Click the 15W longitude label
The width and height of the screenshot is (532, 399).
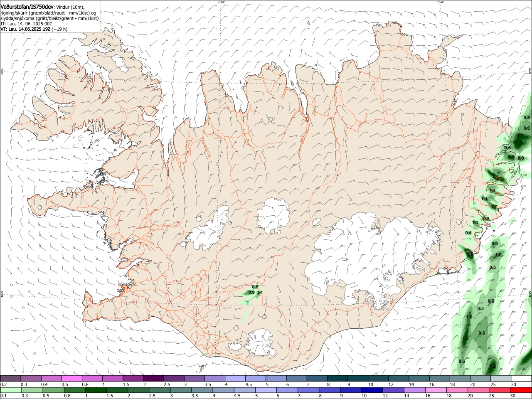tap(440, 2)
